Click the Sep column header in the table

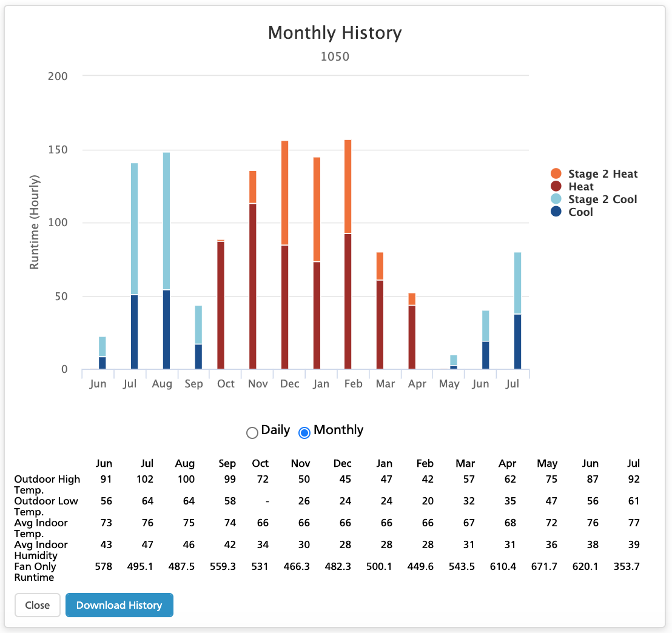click(227, 463)
